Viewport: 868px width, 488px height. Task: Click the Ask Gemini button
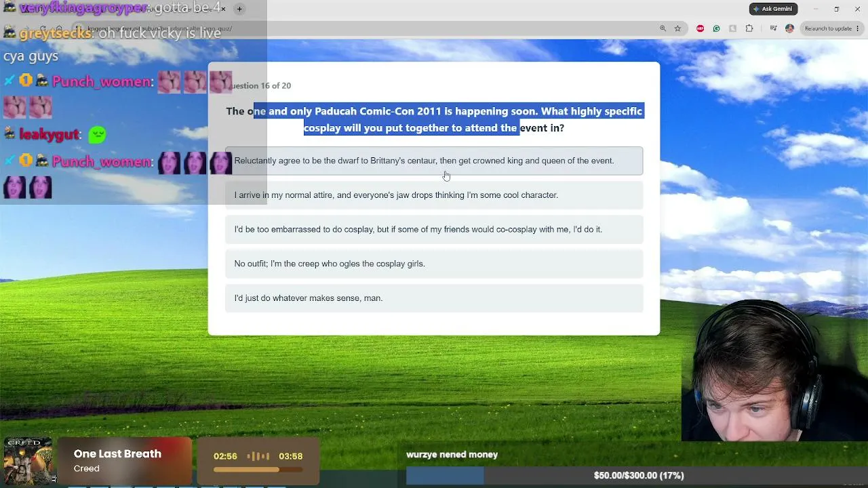[773, 9]
